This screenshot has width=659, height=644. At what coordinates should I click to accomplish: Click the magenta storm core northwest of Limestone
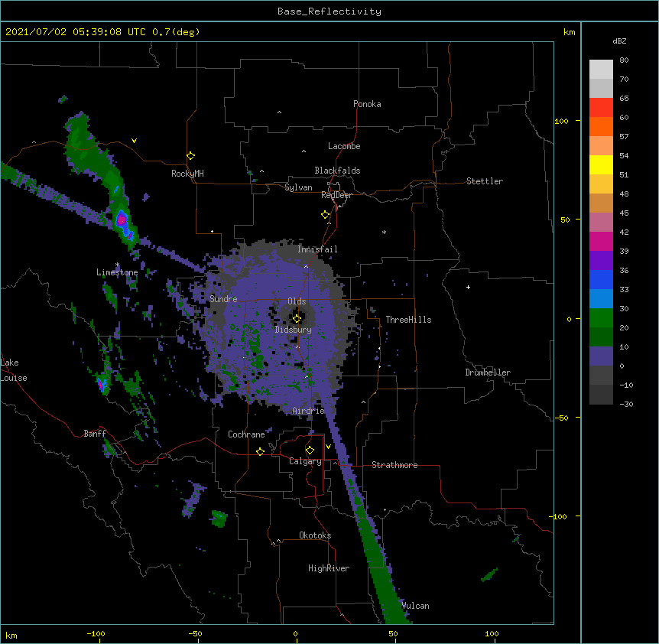[x=122, y=219]
